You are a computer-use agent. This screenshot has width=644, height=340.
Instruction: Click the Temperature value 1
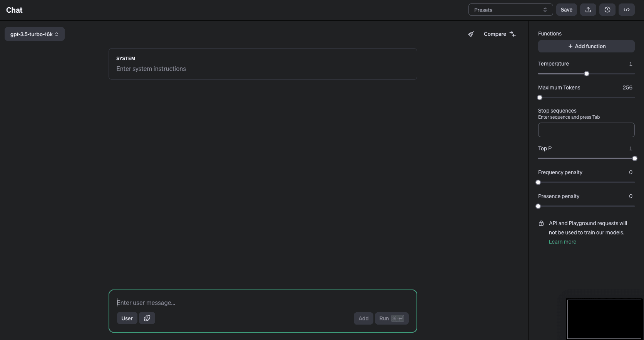pos(631,64)
